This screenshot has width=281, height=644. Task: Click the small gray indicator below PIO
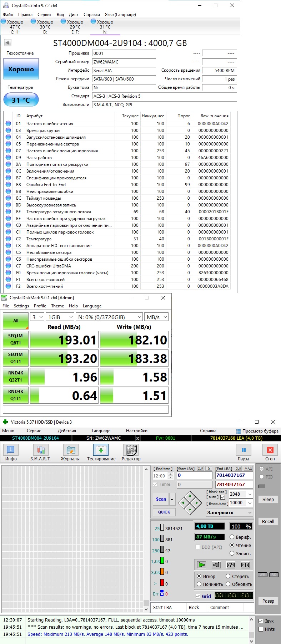[x=262, y=486]
